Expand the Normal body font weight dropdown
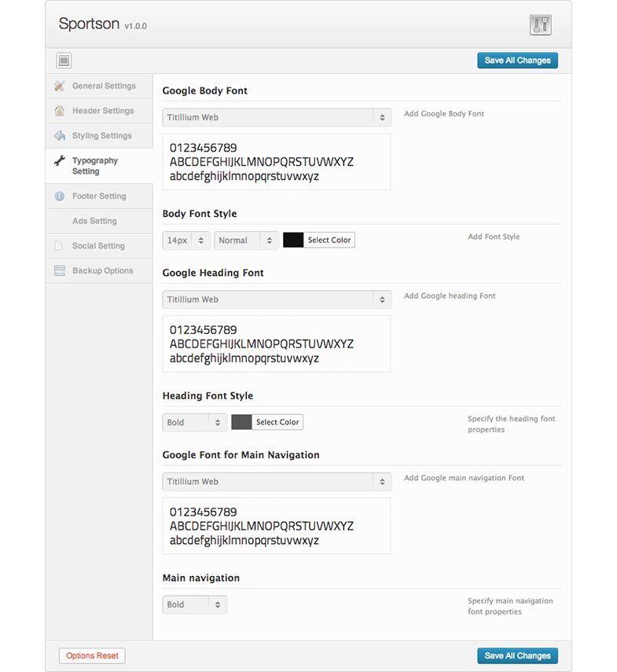This screenshot has width=617, height=672. (x=246, y=241)
